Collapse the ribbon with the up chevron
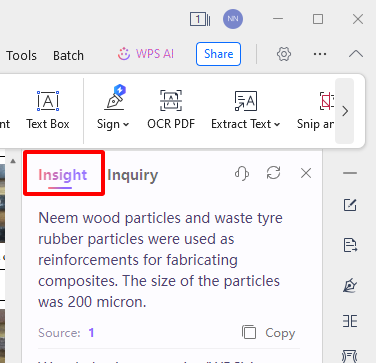 coord(356,54)
